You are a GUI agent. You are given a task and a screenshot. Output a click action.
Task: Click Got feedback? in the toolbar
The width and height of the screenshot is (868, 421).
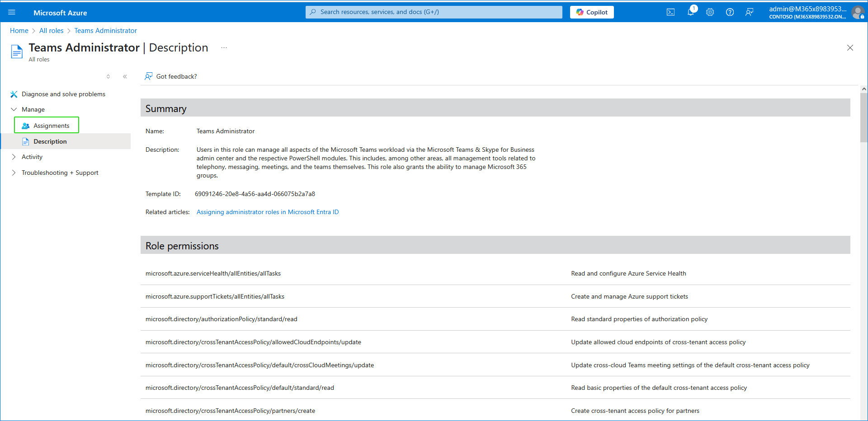tap(176, 76)
